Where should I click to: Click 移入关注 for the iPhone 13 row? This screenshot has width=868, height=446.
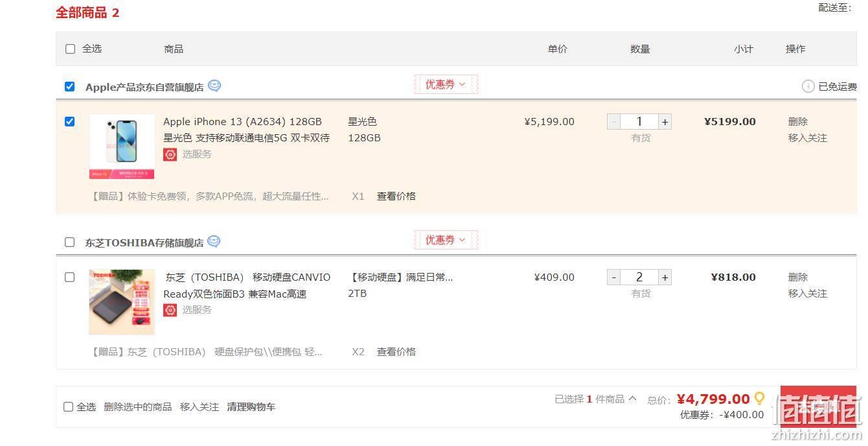point(808,137)
